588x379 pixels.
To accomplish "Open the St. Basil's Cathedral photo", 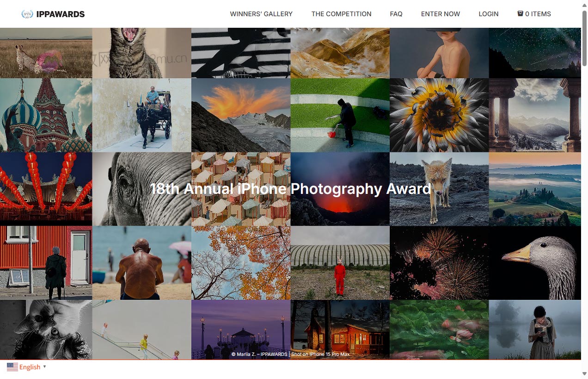I will coord(46,115).
